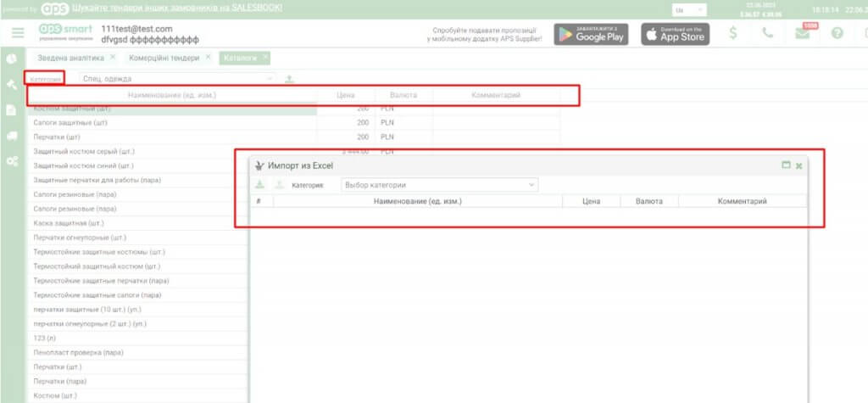
Task: Select the 123 (л) row
Action: point(138,339)
